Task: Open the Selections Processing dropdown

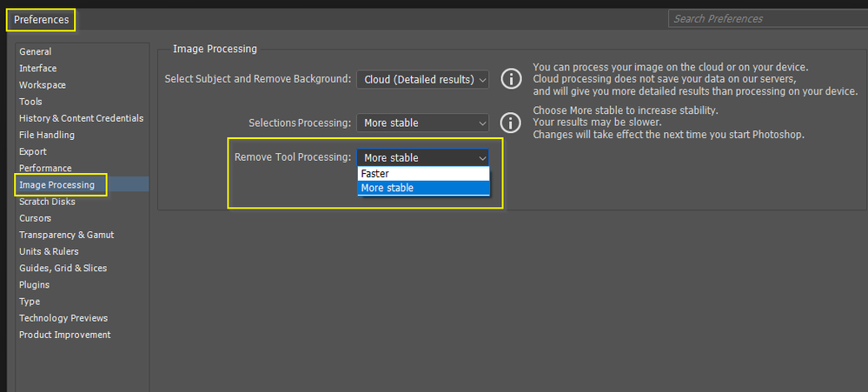Action: (x=423, y=123)
